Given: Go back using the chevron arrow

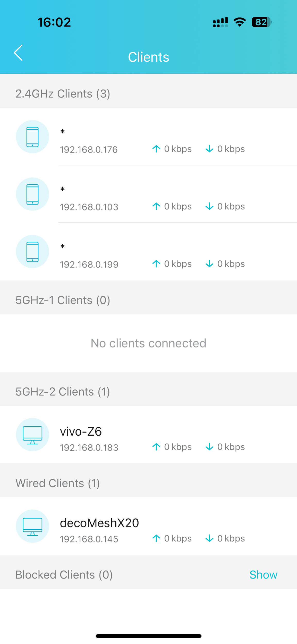Looking at the screenshot, I should (x=18, y=53).
